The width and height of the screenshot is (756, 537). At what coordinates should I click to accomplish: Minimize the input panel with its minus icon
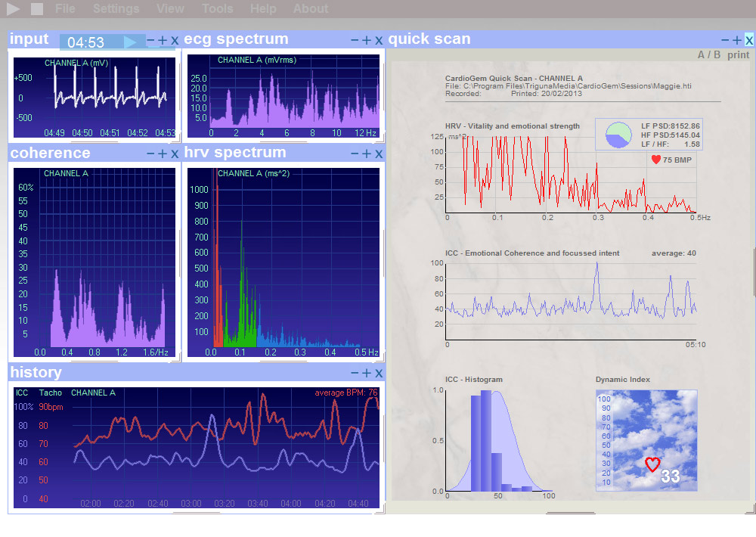point(150,41)
